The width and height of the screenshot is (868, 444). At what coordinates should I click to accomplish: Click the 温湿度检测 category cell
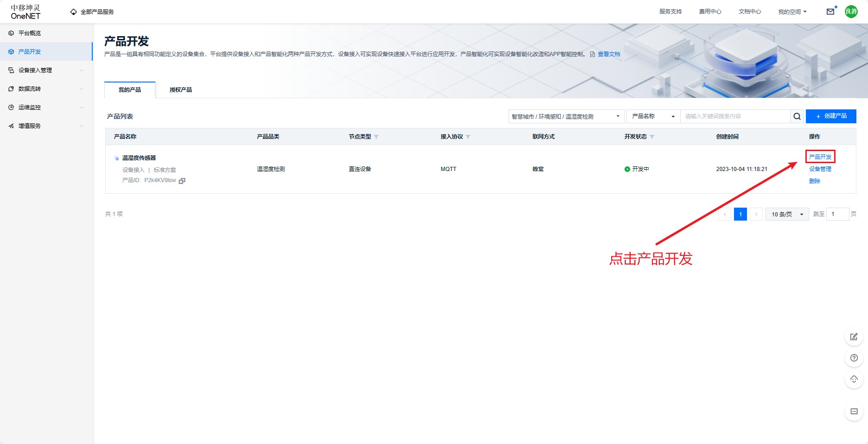[x=271, y=169]
